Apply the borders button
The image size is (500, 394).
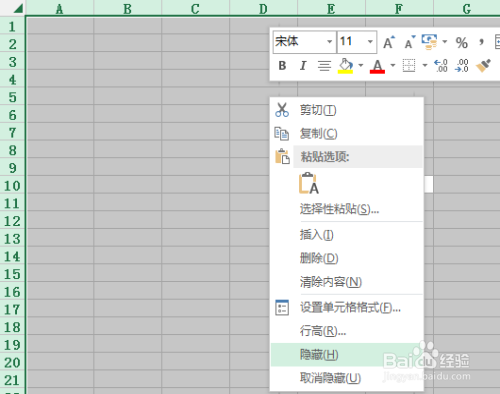[409, 66]
